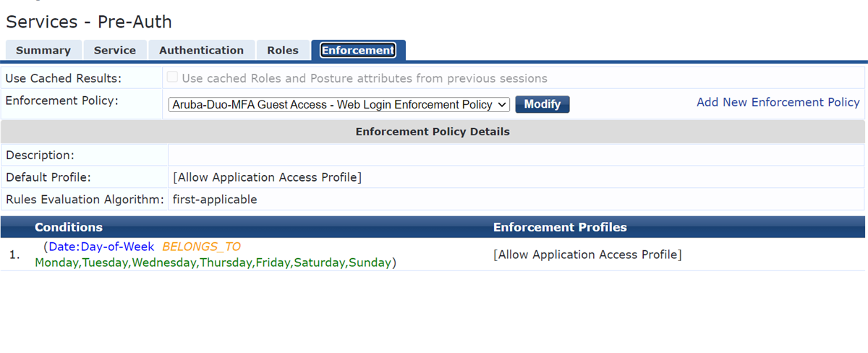The width and height of the screenshot is (868, 353).
Task: Click the active Enforcement tab
Action: click(358, 51)
